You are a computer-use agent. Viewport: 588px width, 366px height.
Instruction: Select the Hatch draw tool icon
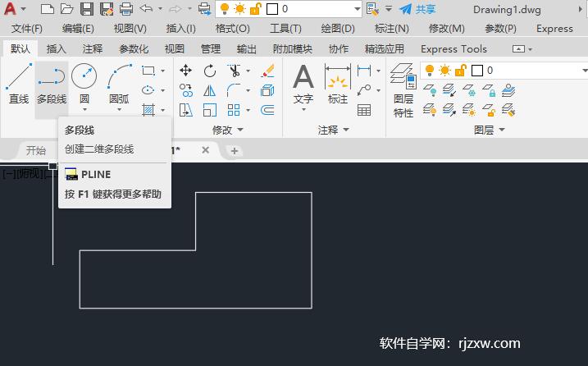[148, 110]
